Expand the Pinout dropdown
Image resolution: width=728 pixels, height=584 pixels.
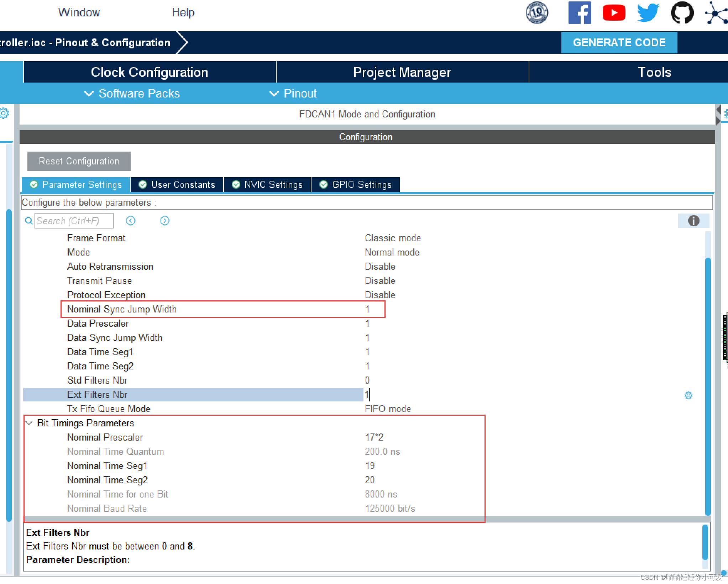pos(293,94)
